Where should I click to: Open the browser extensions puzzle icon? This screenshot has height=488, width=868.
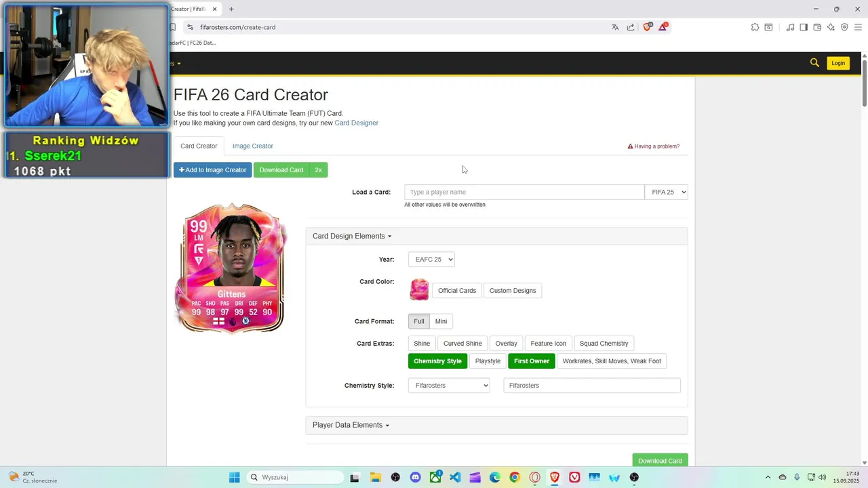click(755, 27)
